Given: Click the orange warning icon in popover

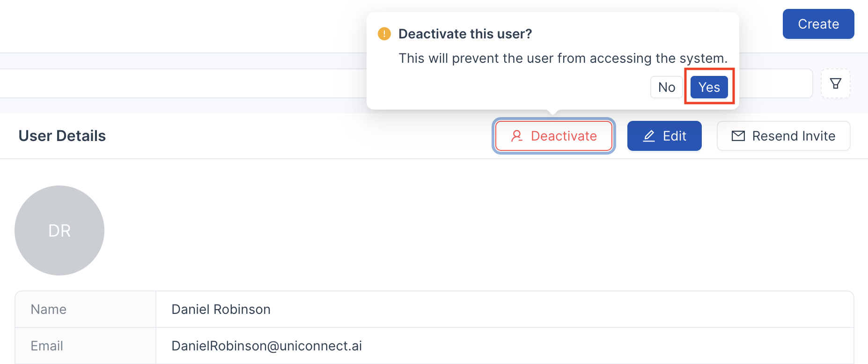Looking at the screenshot, I should [384, 34].
